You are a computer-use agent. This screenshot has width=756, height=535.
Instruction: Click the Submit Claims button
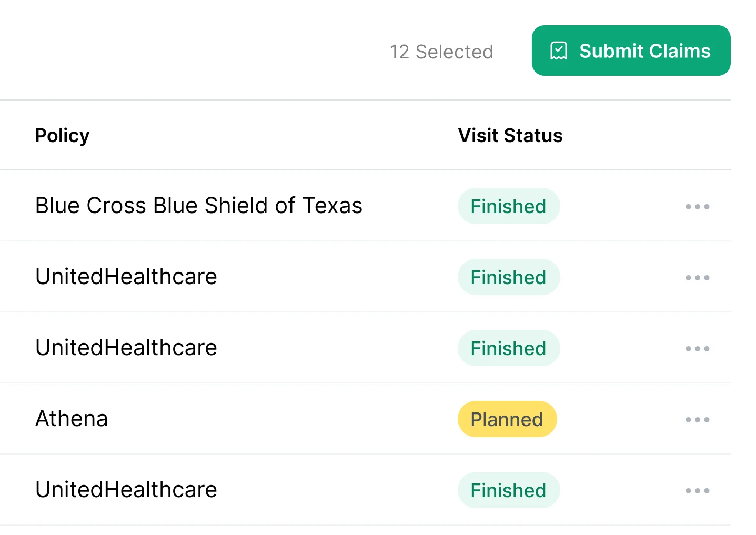pyautogui.click(x=631, y=51)
